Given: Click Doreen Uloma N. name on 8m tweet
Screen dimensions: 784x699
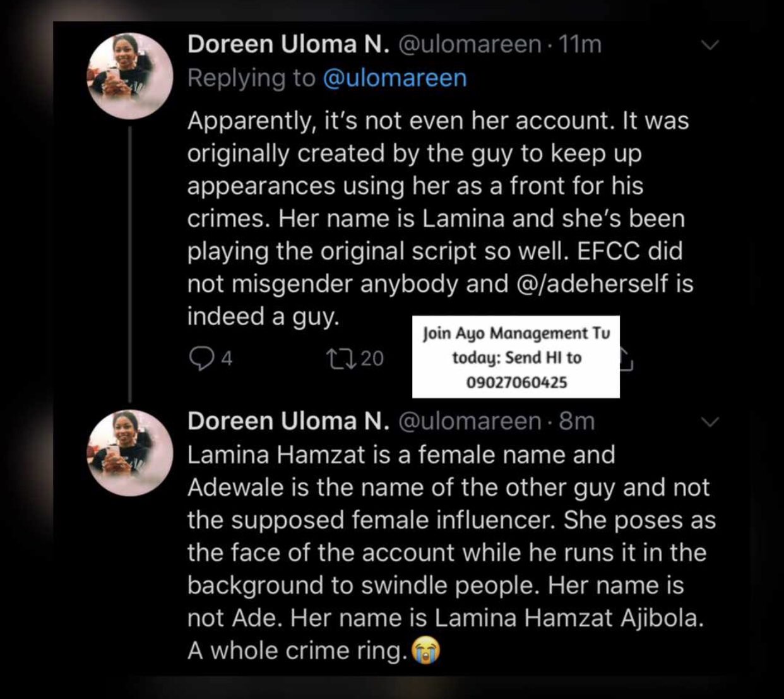Looking at the screenshot, I should click(x=288, y=421).
